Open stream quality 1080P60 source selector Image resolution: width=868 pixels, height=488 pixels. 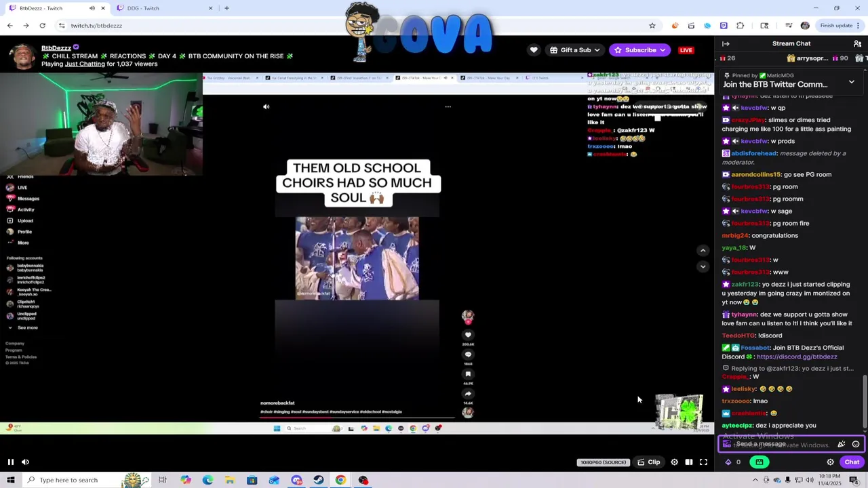point(603,462)
